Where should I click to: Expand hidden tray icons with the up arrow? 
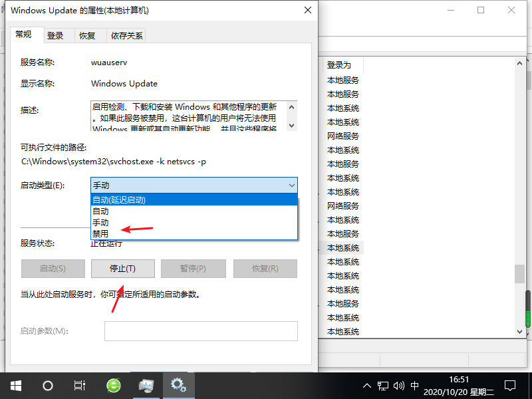click(x=366, y=386)
